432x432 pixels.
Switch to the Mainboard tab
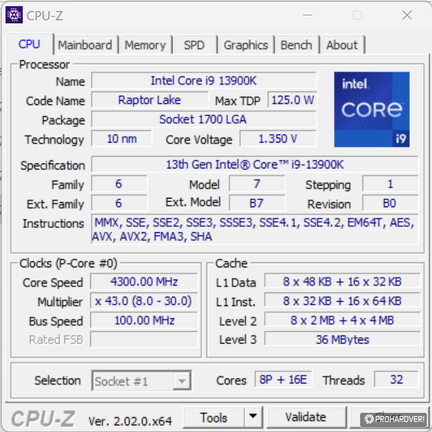85,45
